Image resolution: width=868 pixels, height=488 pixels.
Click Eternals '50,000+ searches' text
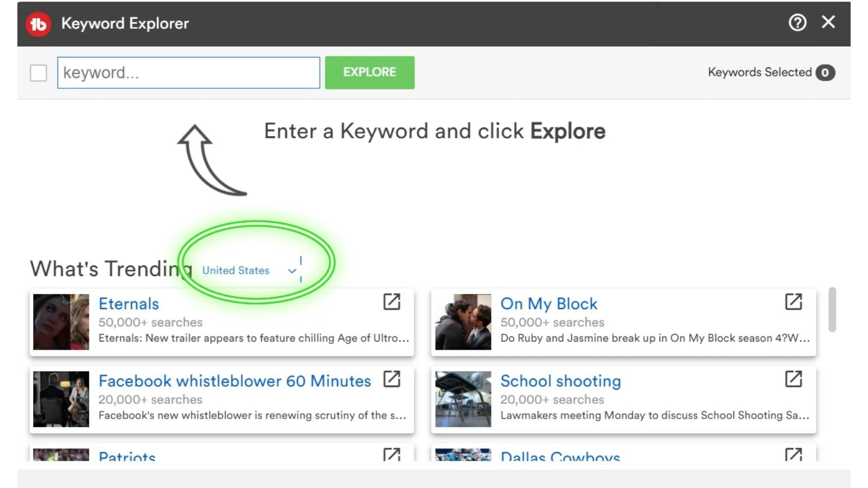[x=150, y=323]
